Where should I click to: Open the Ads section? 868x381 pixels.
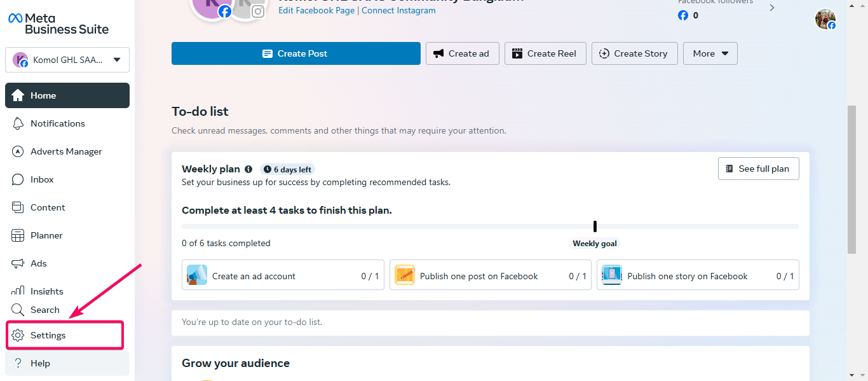coord(67,263)
